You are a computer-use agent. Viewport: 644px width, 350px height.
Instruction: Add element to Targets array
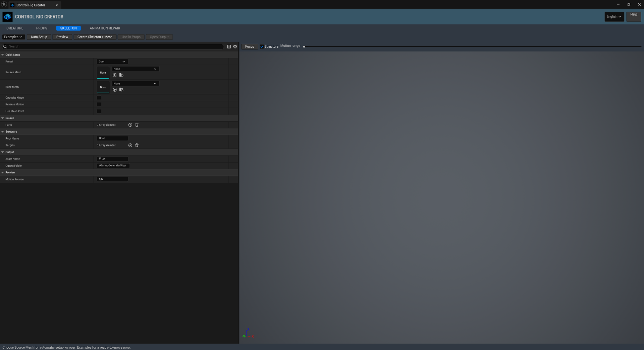point(130,145)
